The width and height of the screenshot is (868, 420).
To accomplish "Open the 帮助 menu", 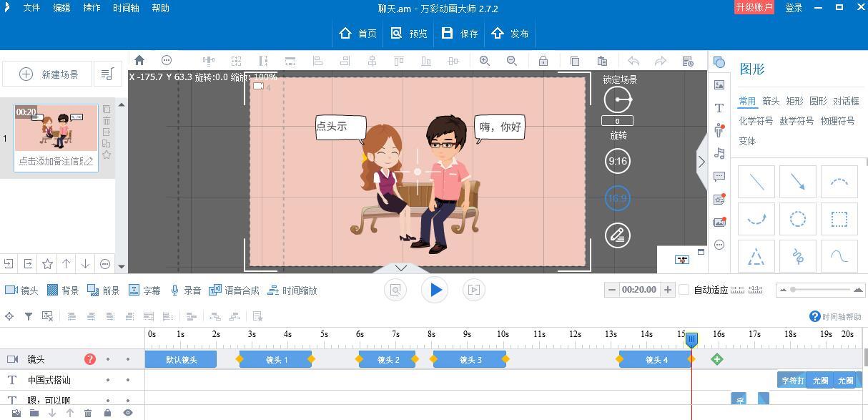I will (161, 9).
